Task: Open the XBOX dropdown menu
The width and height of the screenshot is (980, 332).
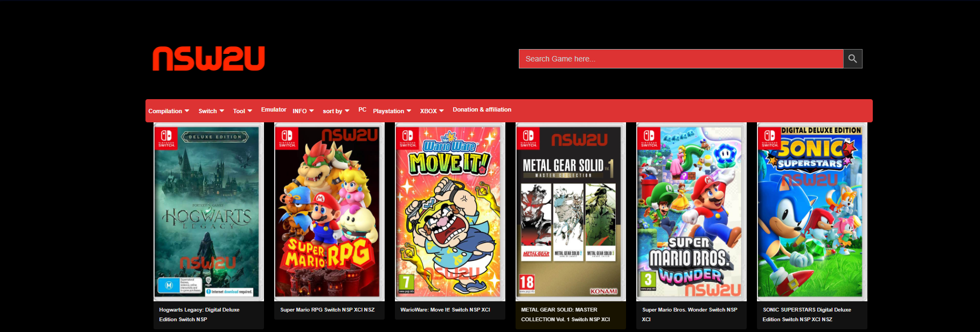Action: [x=432, y=111]
